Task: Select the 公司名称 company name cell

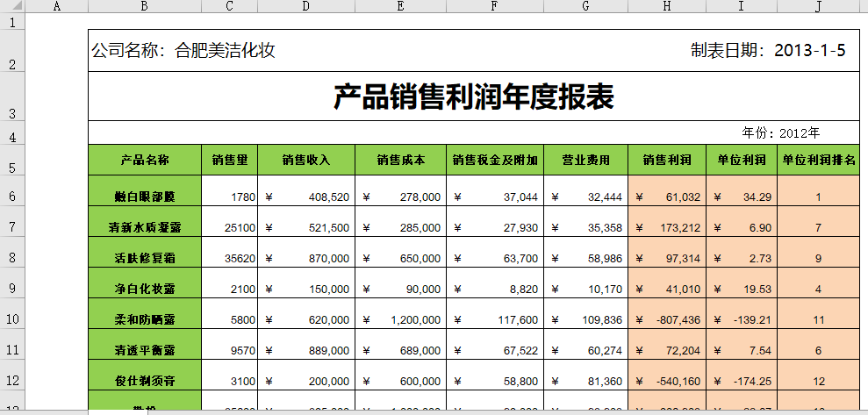Action: [184, 51]
